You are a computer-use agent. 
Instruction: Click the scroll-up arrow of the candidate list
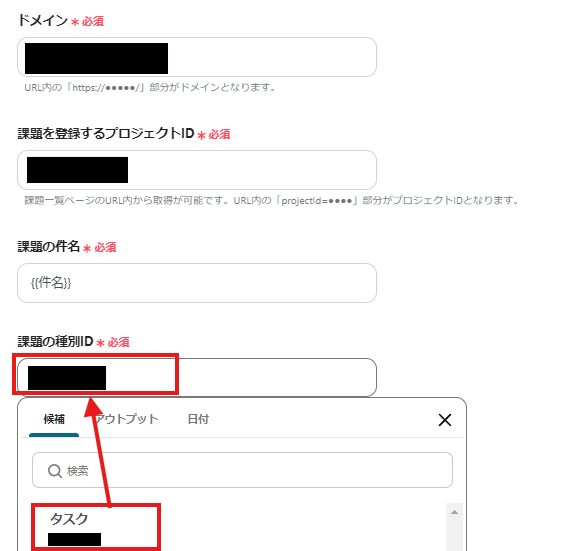tap(454, 512)
